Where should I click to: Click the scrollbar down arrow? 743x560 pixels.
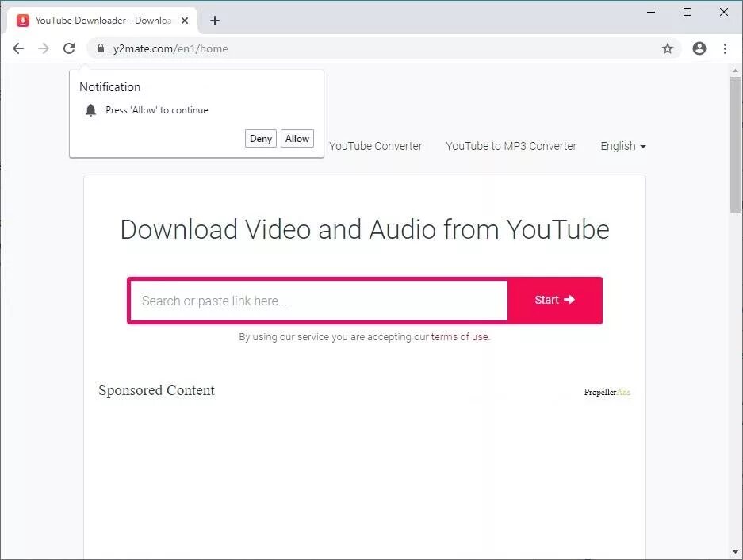pos(735,552)
